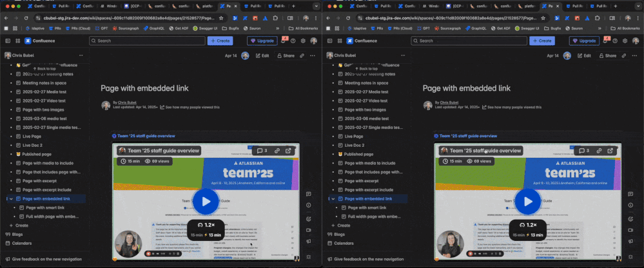Play the embedded video in left window

click(206, 202)
